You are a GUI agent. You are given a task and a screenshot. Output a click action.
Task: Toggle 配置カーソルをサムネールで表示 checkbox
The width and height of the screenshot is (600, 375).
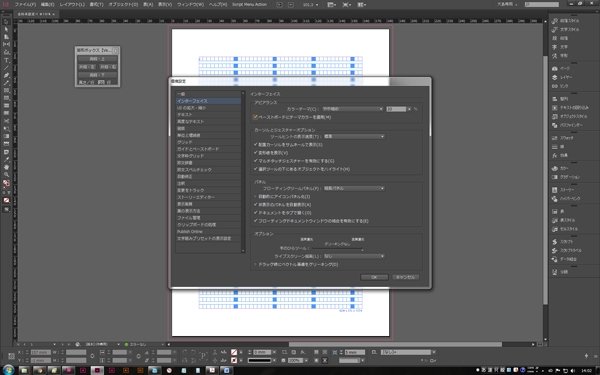pyautogui.click(x=256, y=145)
